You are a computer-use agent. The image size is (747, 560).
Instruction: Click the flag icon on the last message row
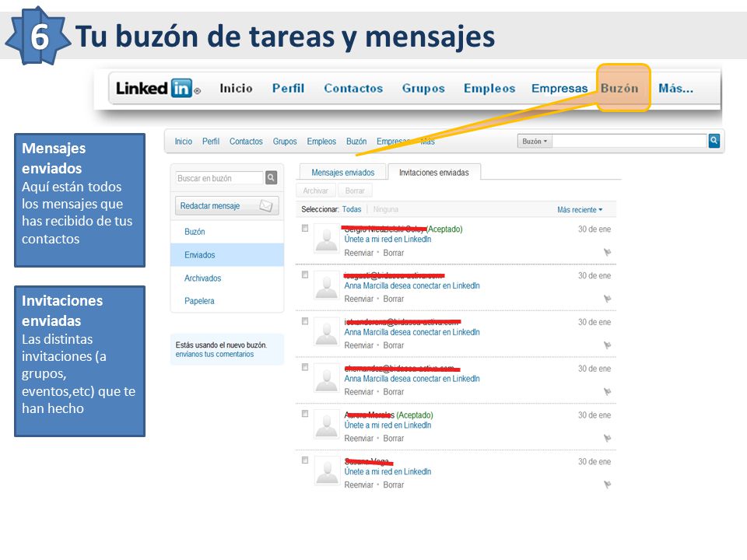tap(608, 485)
